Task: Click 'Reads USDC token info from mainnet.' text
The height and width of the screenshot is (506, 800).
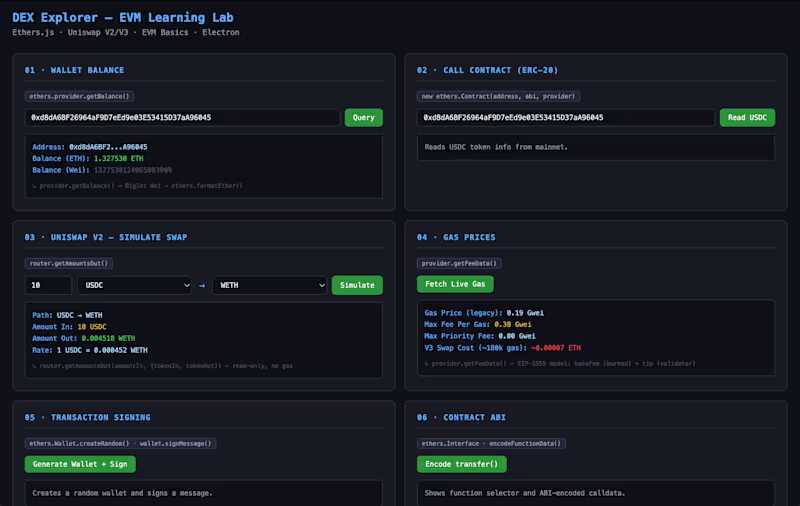Action: (x=496, y=147)
